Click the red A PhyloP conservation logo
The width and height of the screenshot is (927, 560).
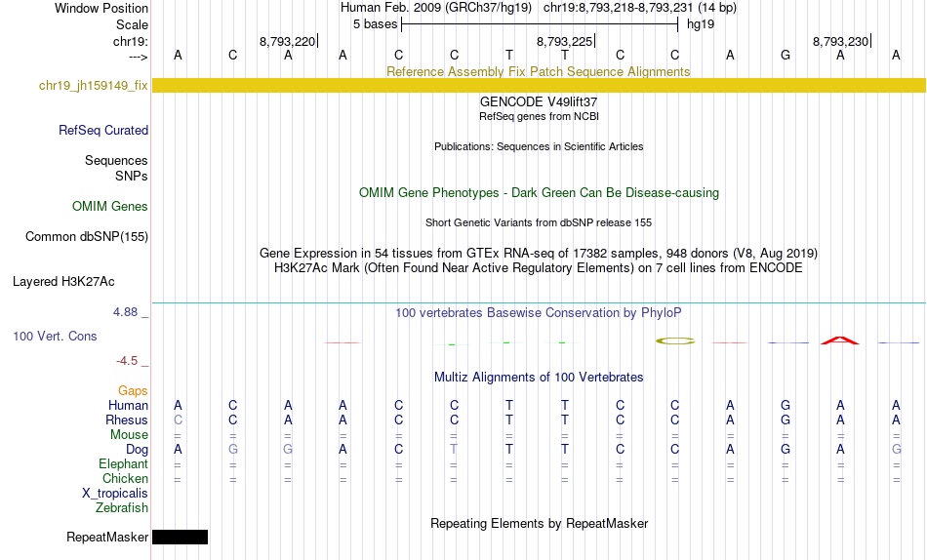[840, 340]
